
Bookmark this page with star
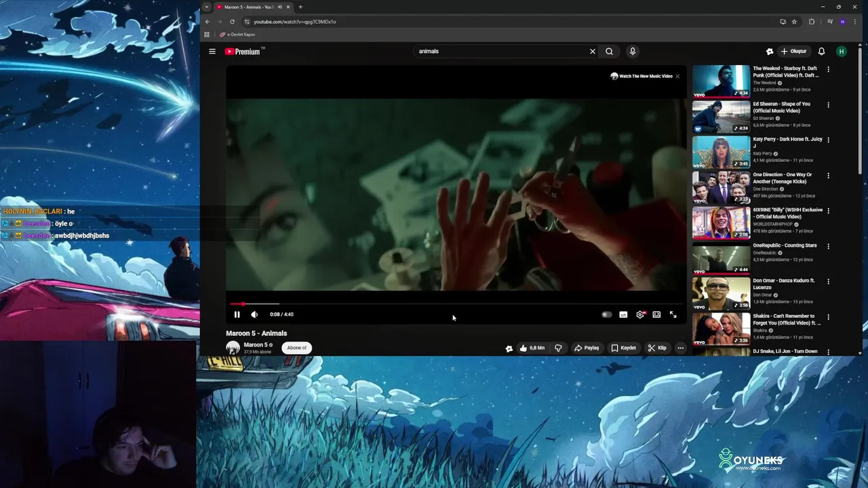point(794,22)
